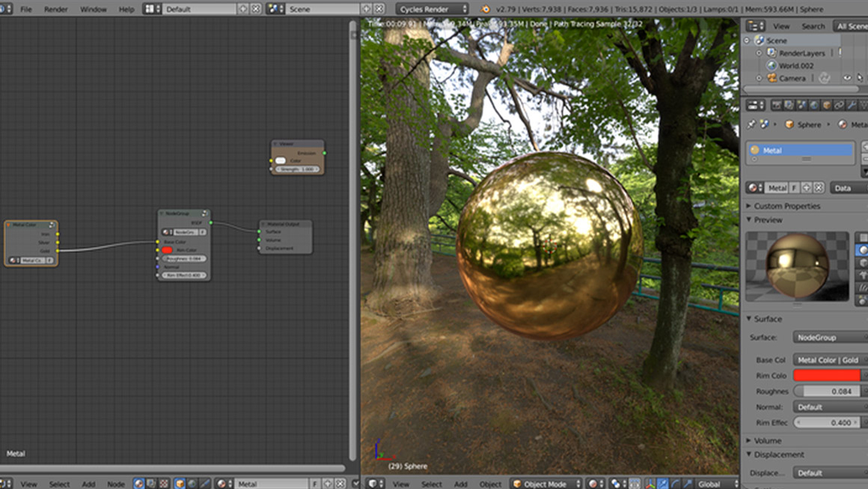
Task: Click red Rim Color swatch on NodeGroup node
Action: tap(167, 250)
